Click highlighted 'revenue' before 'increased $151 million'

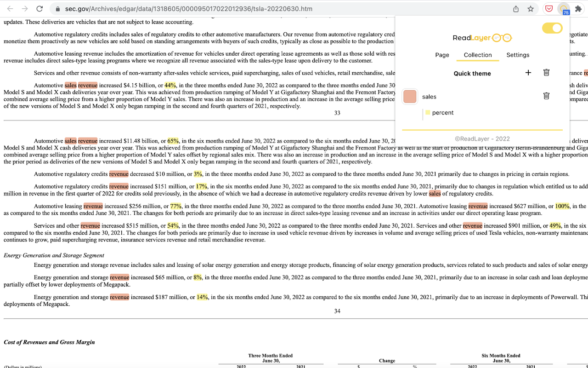(119, 187)
